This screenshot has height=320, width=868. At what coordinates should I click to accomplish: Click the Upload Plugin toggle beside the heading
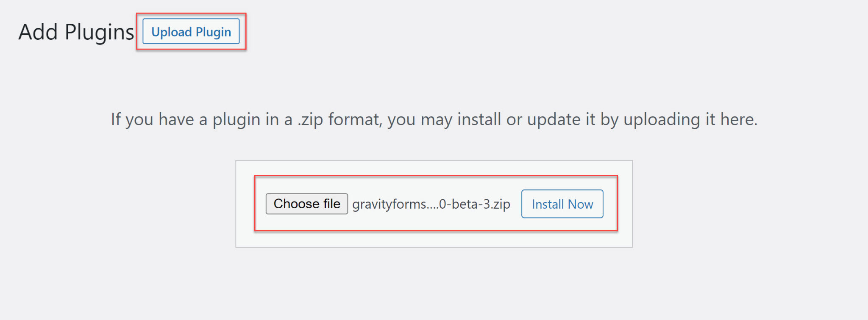click(191, 32)
